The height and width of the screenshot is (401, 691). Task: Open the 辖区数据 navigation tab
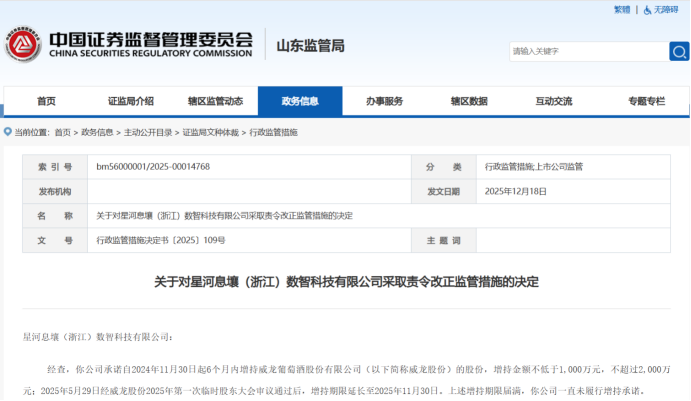pos(469,101)
